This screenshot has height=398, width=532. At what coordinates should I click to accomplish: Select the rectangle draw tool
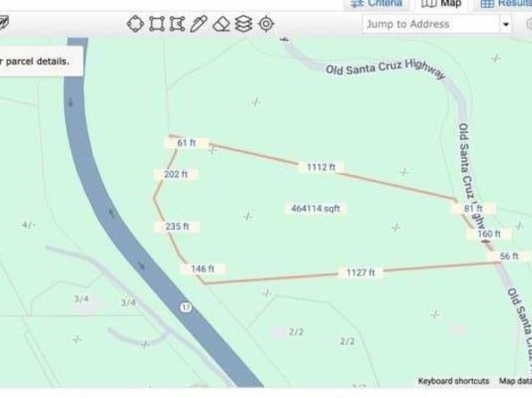[x=156, y=24]
